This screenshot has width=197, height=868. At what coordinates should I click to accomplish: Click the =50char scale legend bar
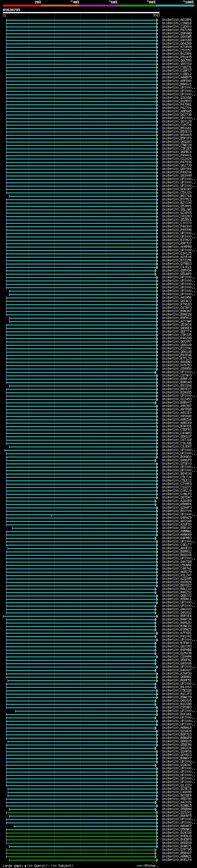pyautogui.click(x=139, y=866)
